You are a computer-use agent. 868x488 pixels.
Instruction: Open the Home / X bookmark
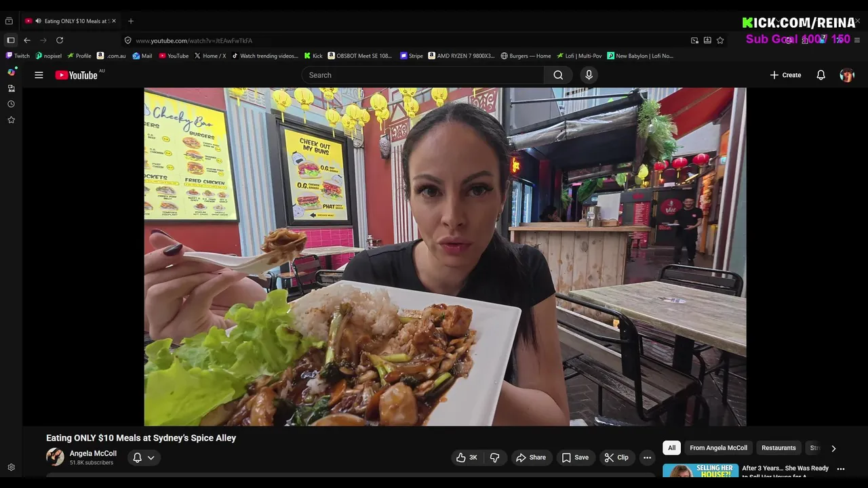coord(210,56)
